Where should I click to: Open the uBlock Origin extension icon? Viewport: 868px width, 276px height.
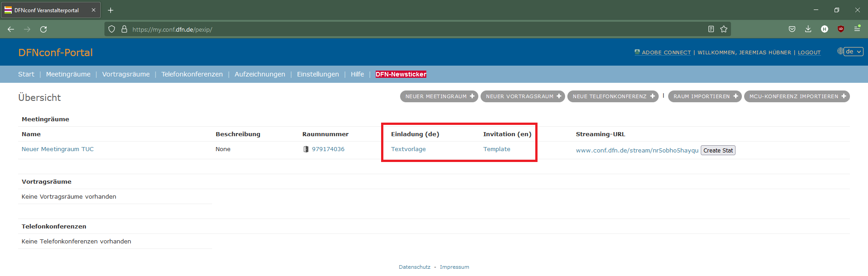pyautogui.click(x=841, y=29)
